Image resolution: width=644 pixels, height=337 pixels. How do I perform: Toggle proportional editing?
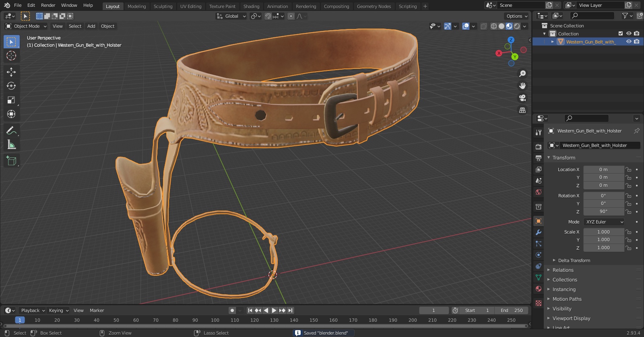pos(291,16)
